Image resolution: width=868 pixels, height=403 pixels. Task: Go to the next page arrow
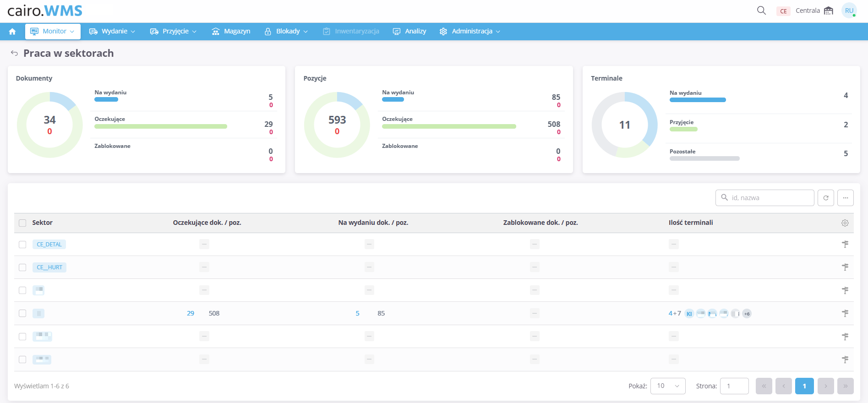click(826, 386)
